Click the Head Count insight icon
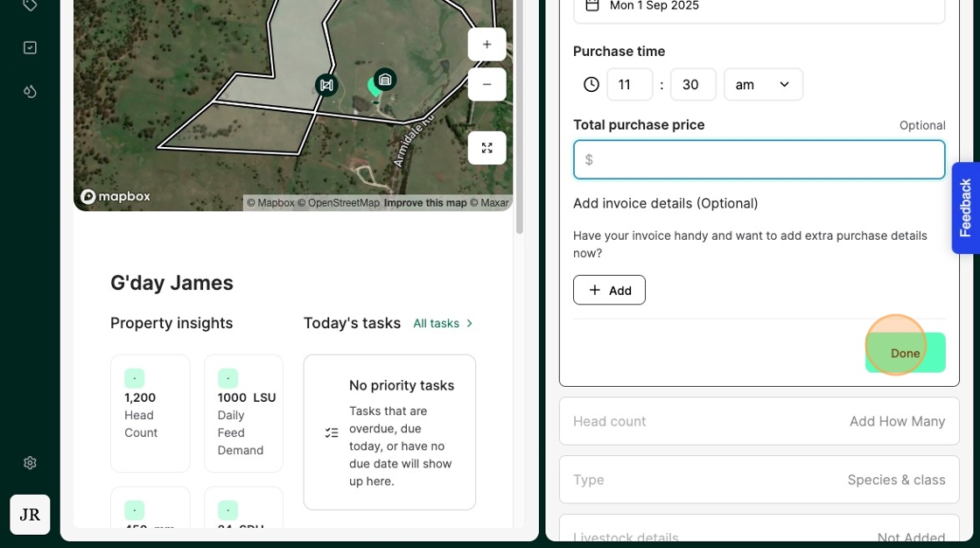The height and width of the screenshot is (548, 980). pyautogui.click(x=135, y=378)
